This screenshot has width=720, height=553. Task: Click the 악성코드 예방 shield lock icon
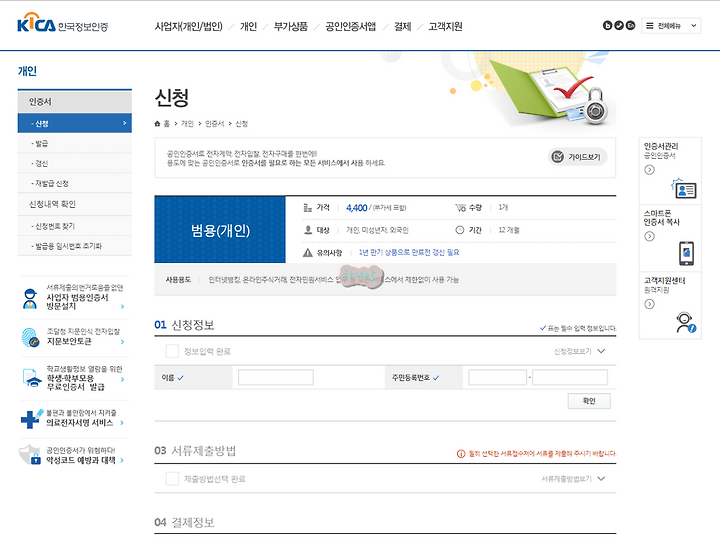tap(30, 454)
